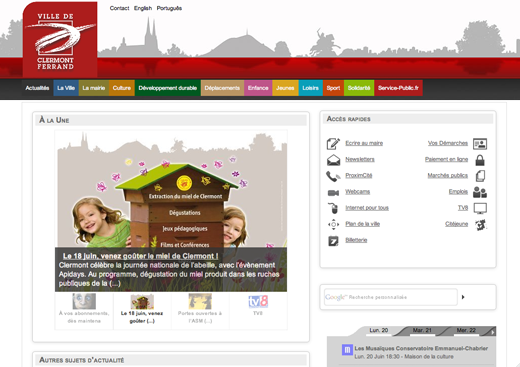Click the target icon beside Plan de la ville
This screenshot has width=520, height=367.
[333, 224]
